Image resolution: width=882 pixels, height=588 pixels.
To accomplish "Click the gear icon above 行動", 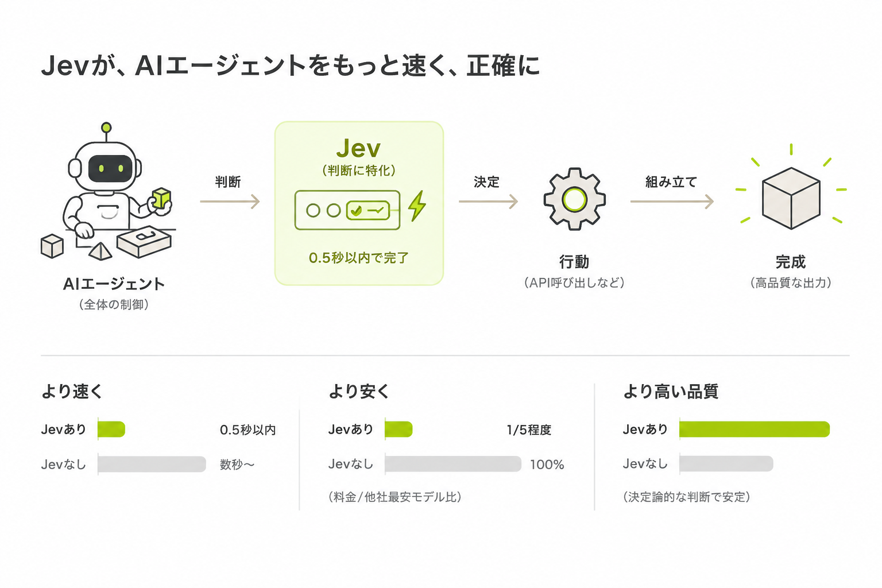I will tap(574, 199).
